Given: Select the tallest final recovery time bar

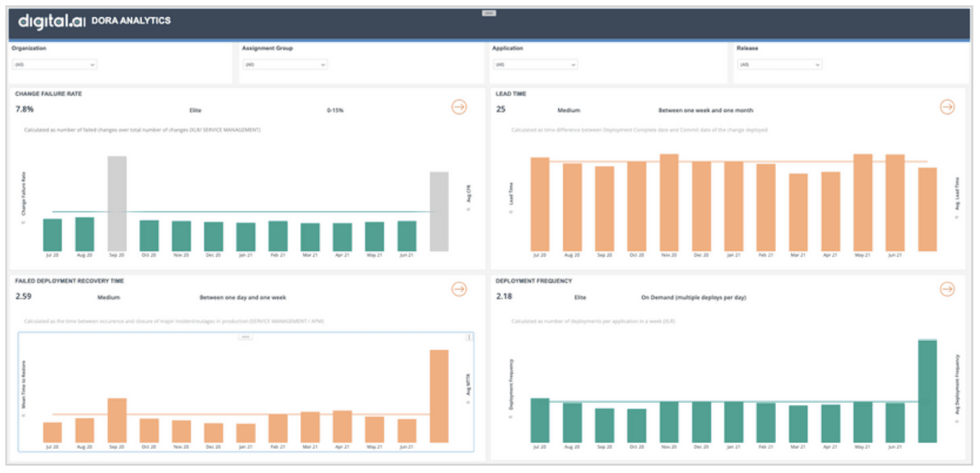Looking at the screenshot, I should pos(439,396).
